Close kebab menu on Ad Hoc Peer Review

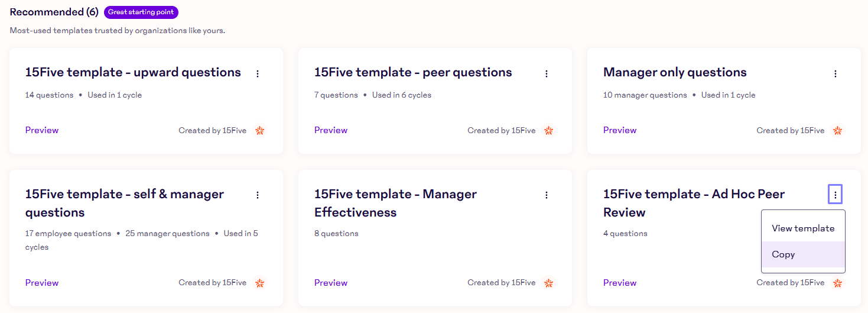click(835, 195)
